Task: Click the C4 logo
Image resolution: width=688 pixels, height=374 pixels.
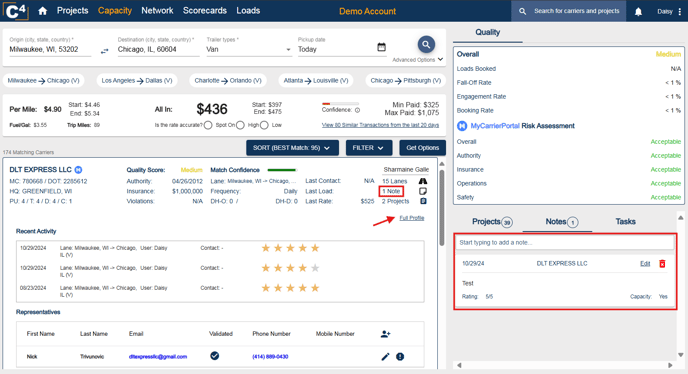Action: pos(16,11)
